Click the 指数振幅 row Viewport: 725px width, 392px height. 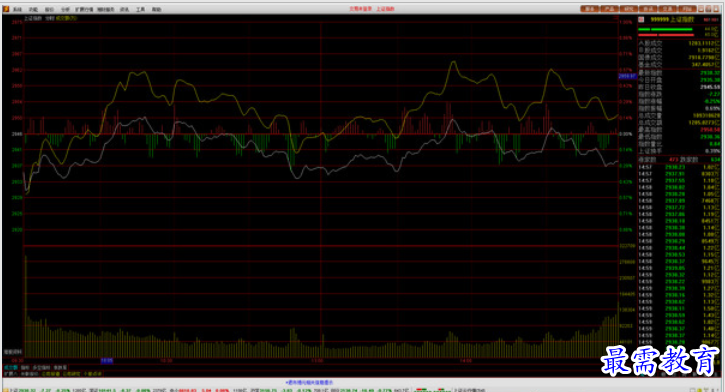tap(679, 108)
